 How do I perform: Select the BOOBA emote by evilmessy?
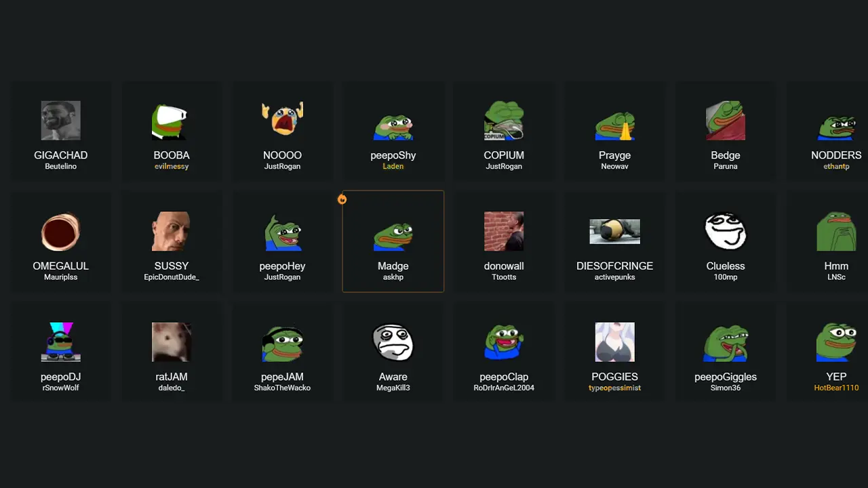172,132
